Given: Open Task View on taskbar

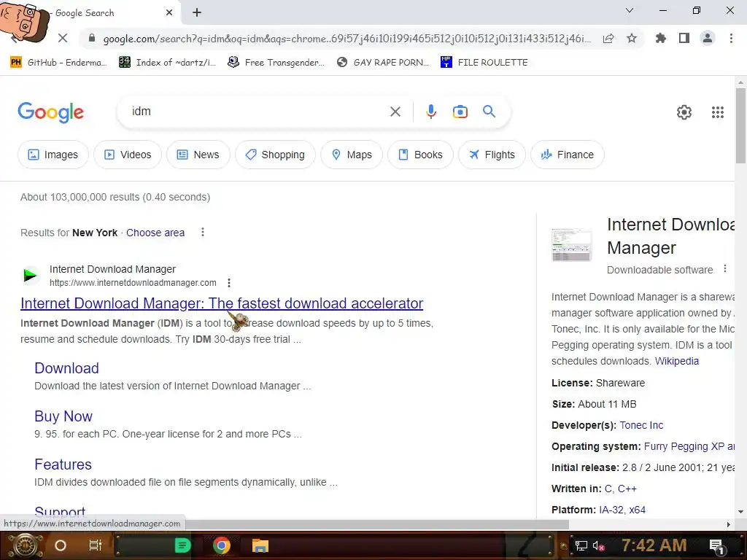Looking at the screenshot, I should [96, 545].
